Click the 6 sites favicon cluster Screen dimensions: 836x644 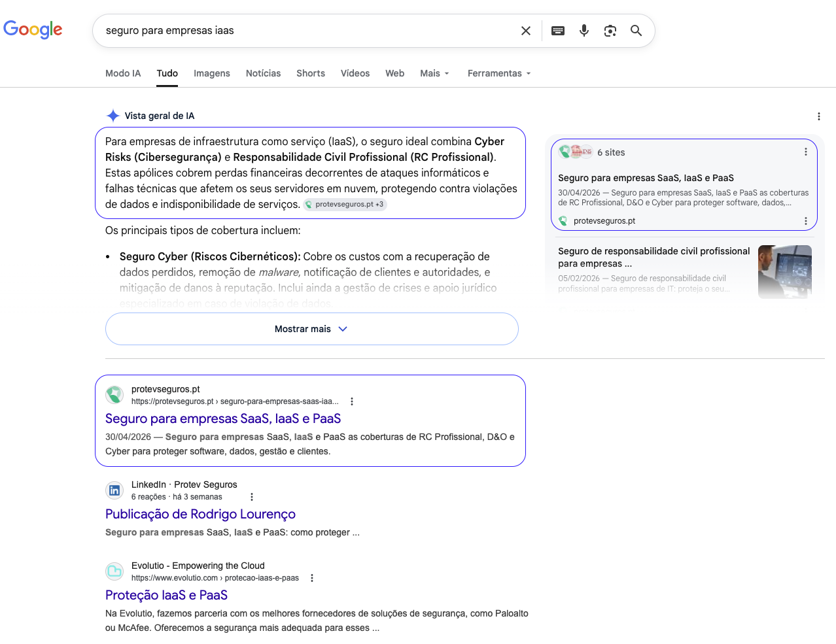point(575,152)
